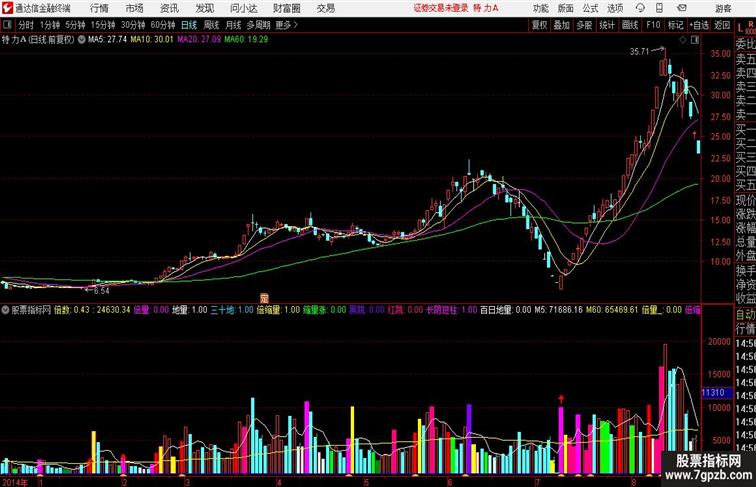
Task: Click the 6.54 low price label
Action: (x=101, y=291)
